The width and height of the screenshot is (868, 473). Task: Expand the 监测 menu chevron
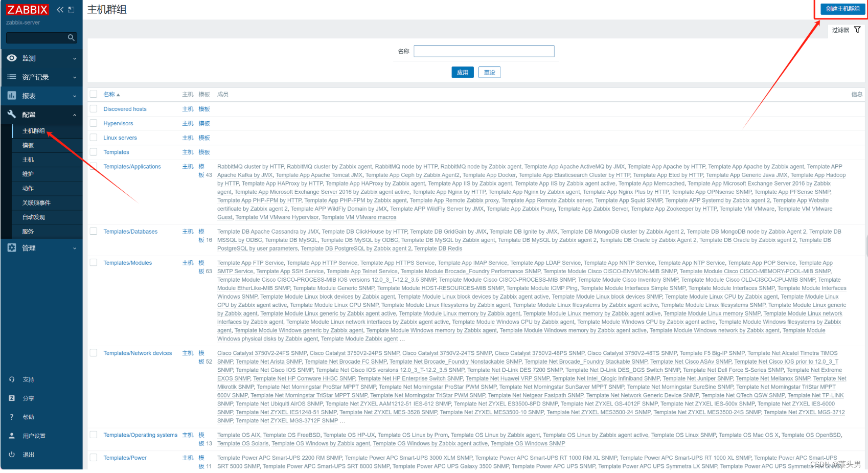tap(75, 59)
